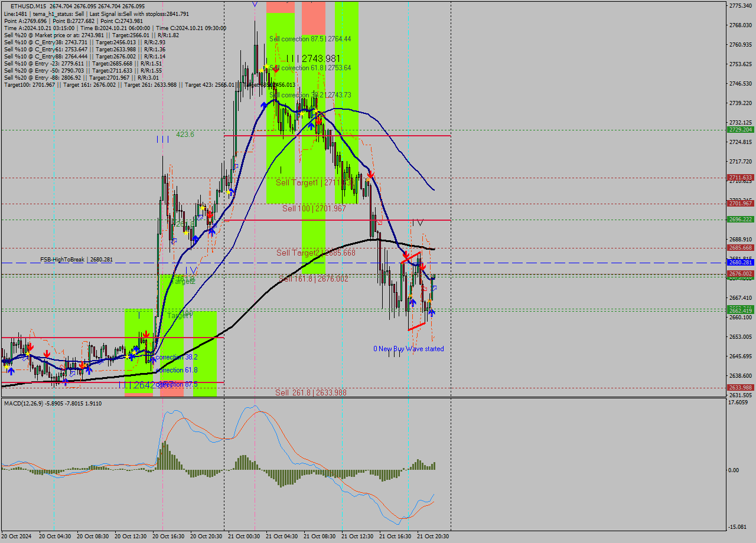Click the green 2729.204 price tag on axis
Screen dimensions: 756x543
740,129
